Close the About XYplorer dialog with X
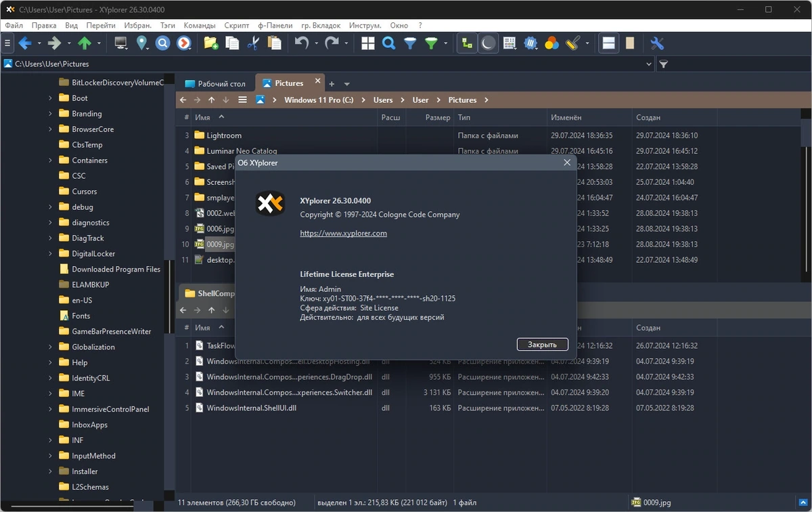The width and height of the screenshot is (812, 512). point(567,163)
